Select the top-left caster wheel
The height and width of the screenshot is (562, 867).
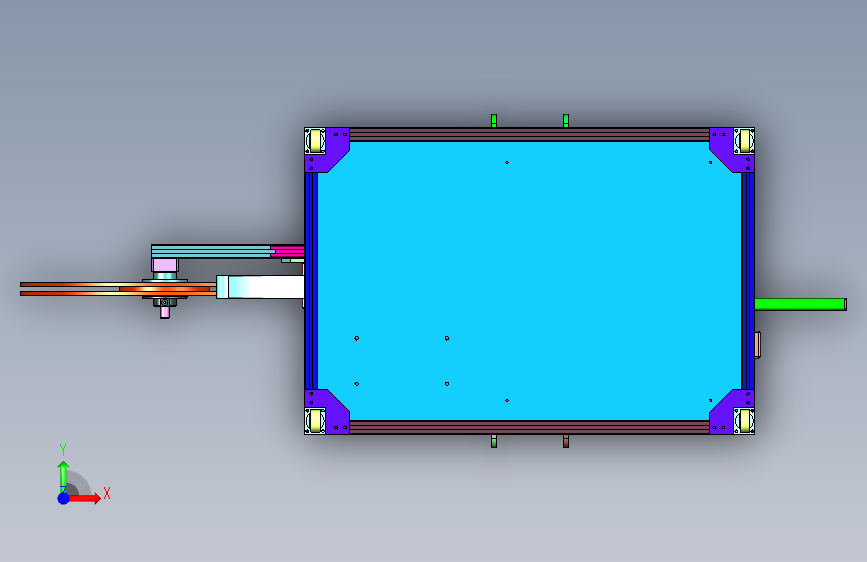pos(315,141)
